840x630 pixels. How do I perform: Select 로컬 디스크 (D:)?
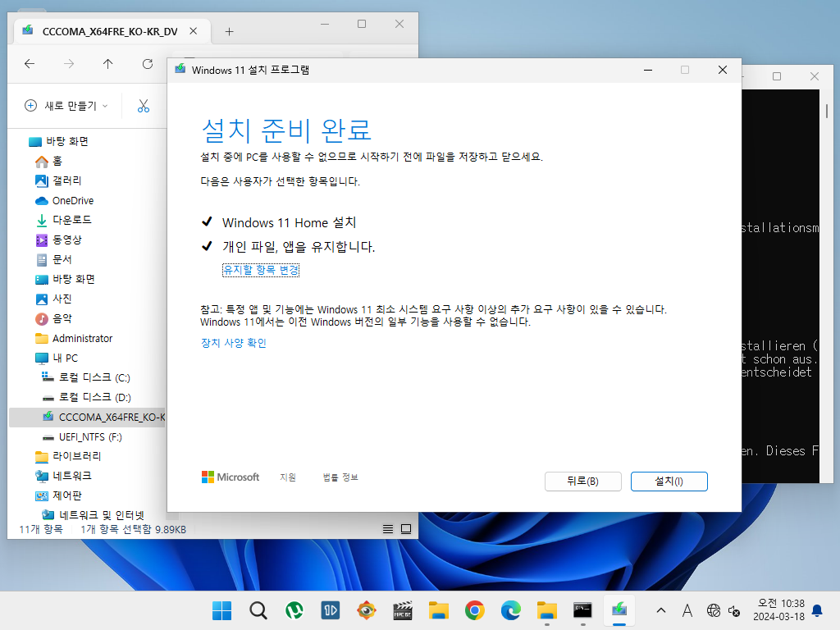pyautogui.click(x=85, y=398)
